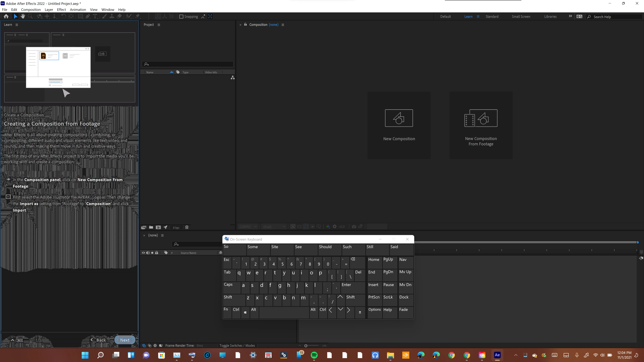The height and width of the screenshot is (362, 644).
Task: Open the Learn panel hamburger menu
Action: tap(17, 25)
